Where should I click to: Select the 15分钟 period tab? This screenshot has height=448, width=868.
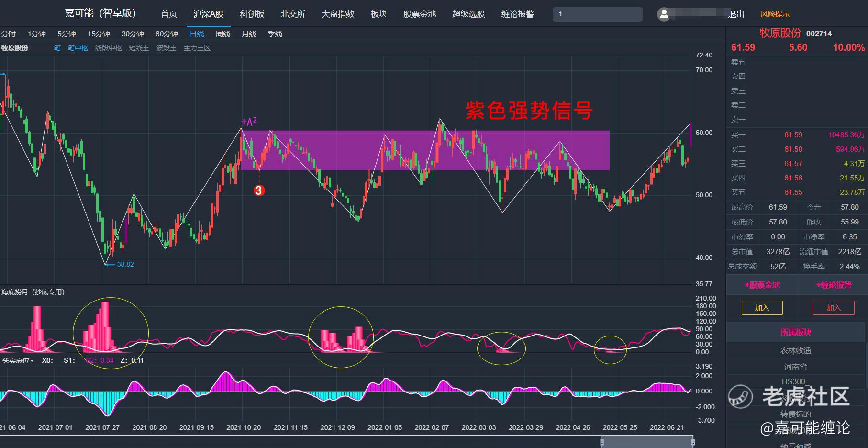tap(99, 34)
